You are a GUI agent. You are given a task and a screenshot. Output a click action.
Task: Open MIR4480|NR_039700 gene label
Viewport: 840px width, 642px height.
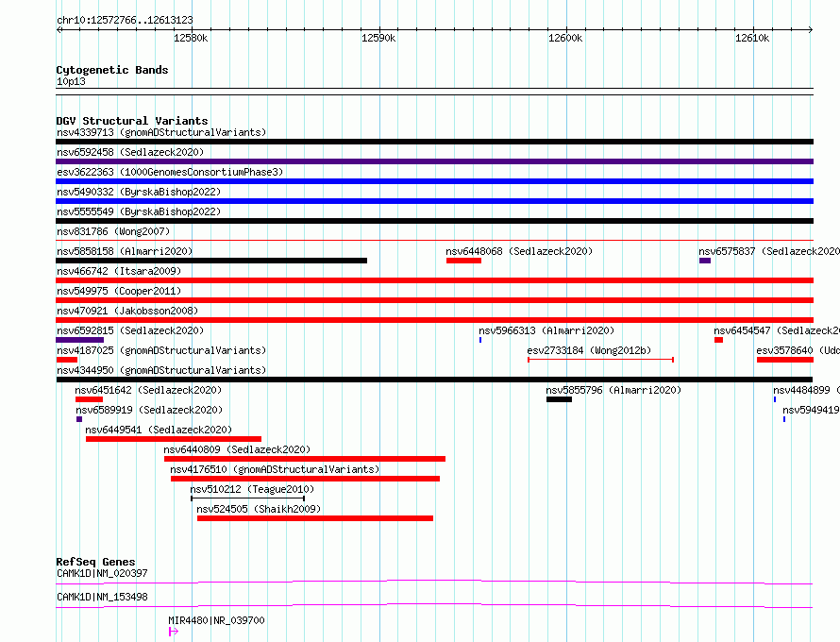[x=216, y=620]
